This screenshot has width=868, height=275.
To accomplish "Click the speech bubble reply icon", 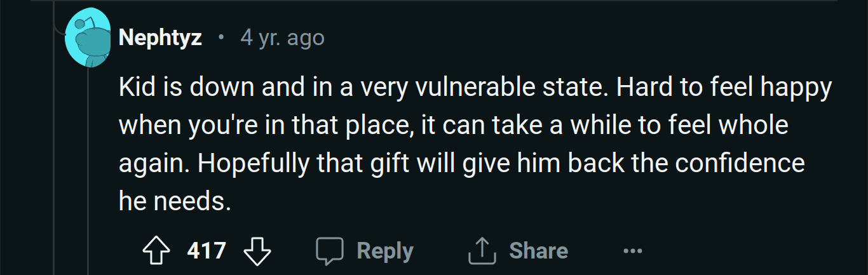I will pos(330,251).
